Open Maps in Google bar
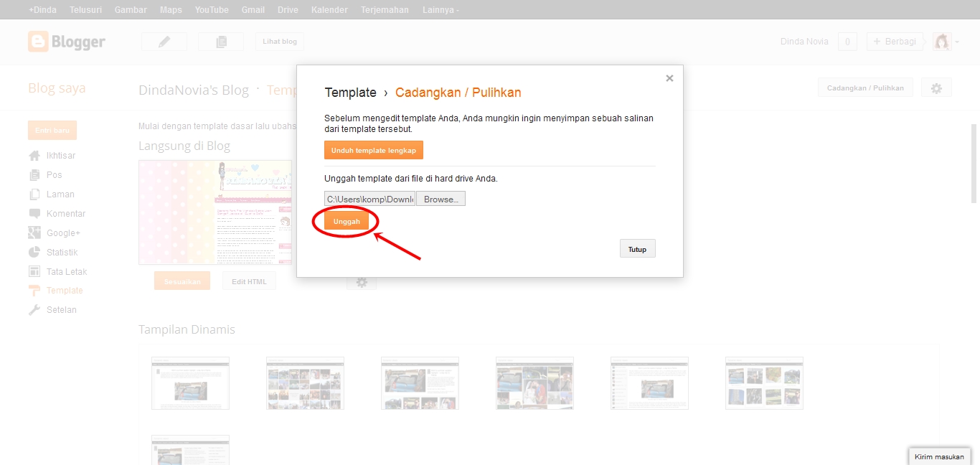980x465 pixels. [171, 10]
